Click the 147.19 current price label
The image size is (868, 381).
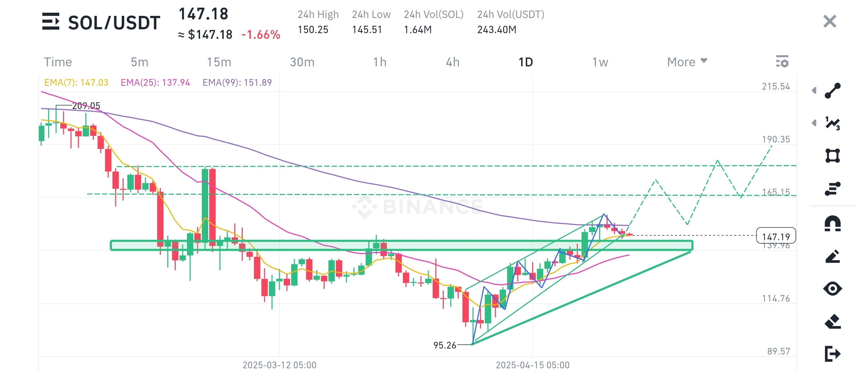pyautogui.click(x=776, y=236)
